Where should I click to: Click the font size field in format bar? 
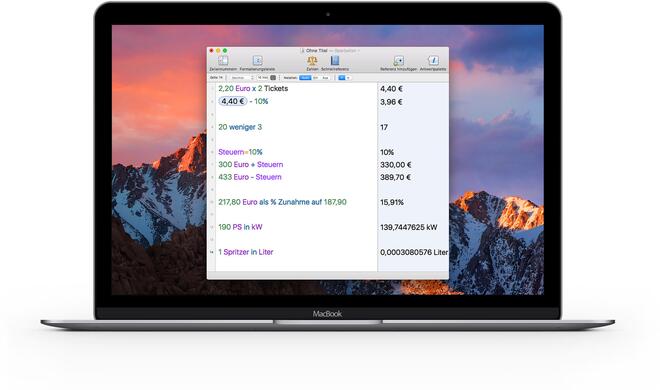pyautogui.click(x=263, y=78)
